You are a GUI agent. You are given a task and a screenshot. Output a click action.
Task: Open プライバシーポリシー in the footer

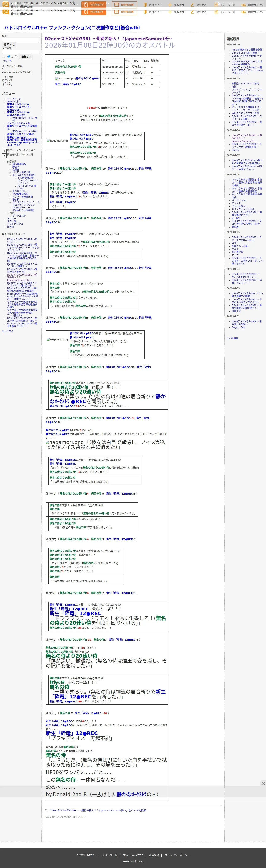pyautogui.click(x=177, y=855)
